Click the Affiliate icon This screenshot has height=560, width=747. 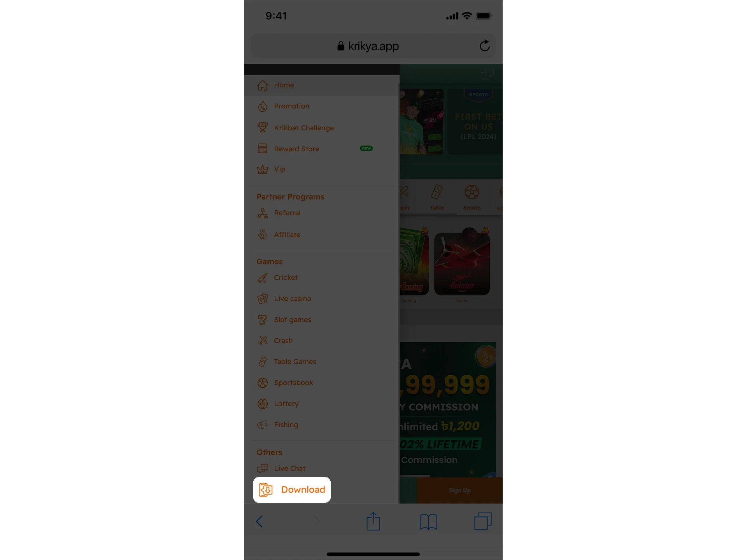click(x=262, y=234)
